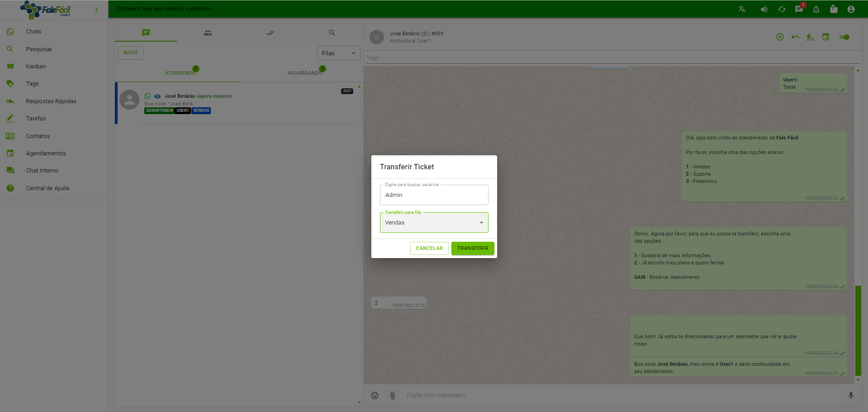The image size is (868, 412).
Task: Open the Filas dropdown
Action: pyautogui.click(x=338, y=53)
